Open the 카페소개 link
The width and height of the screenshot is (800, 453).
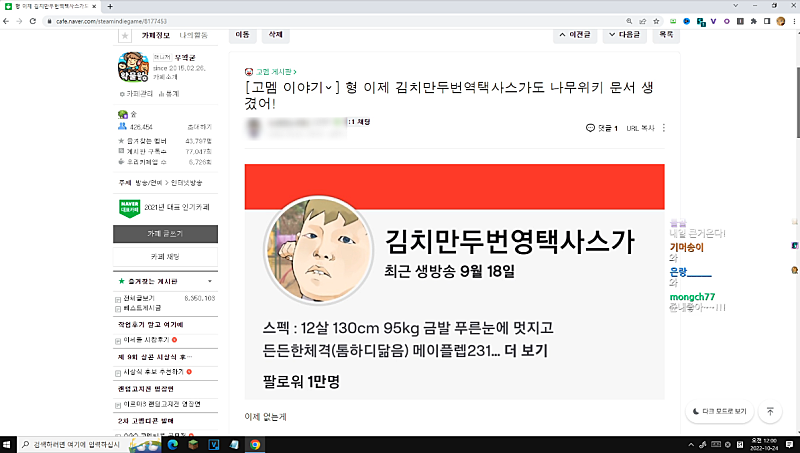pos(165,77)
